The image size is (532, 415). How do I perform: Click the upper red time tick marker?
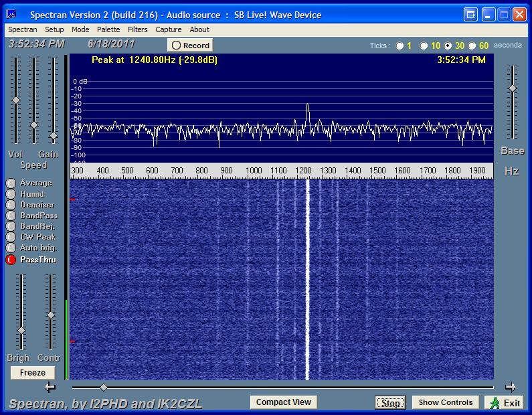pos(72,199)
